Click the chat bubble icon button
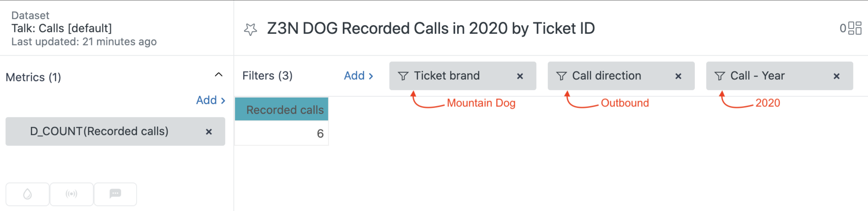 pyautogui.click(x=115, y=194)
